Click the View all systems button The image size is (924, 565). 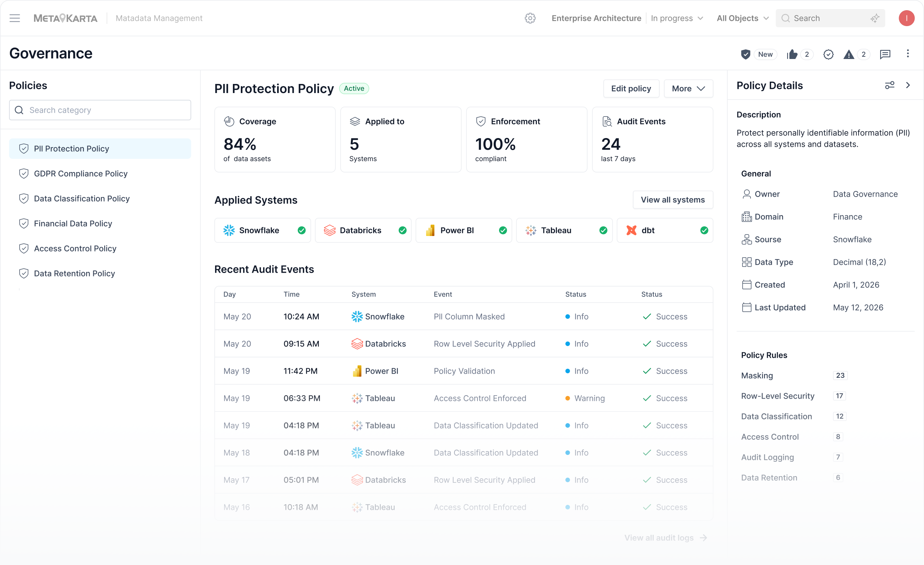coord(673,200)
